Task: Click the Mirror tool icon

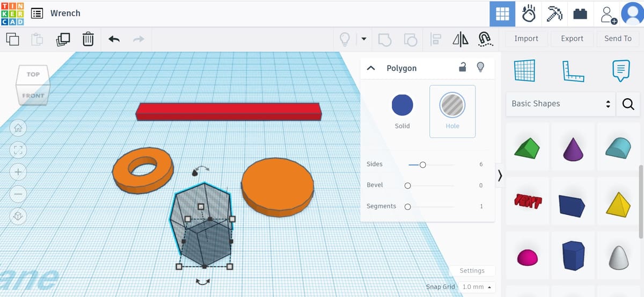Action: pos(460,39)
